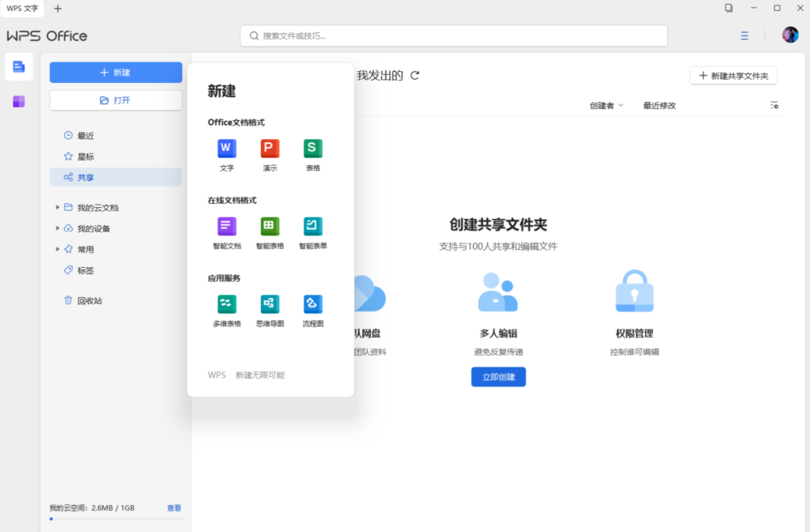
Task: Click the 新建共享文件夹 button
Action: tap(732, 75)
